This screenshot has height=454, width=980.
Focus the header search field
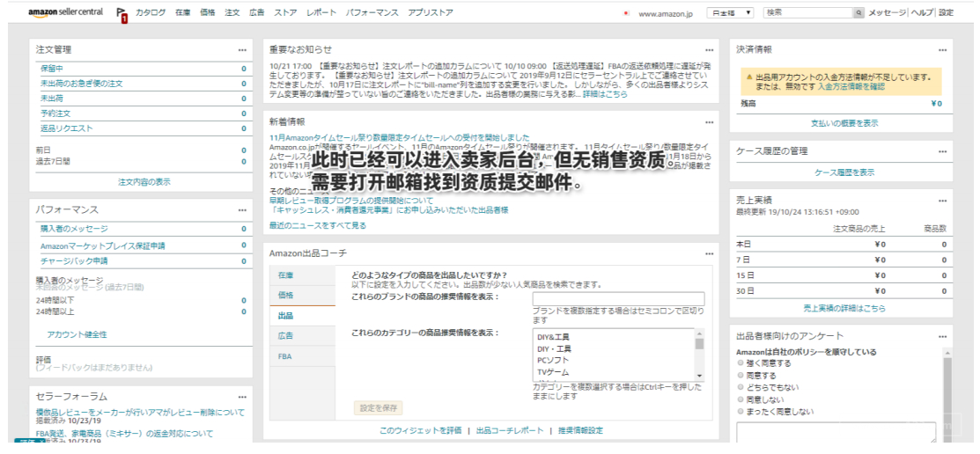(x=808, y=12)
